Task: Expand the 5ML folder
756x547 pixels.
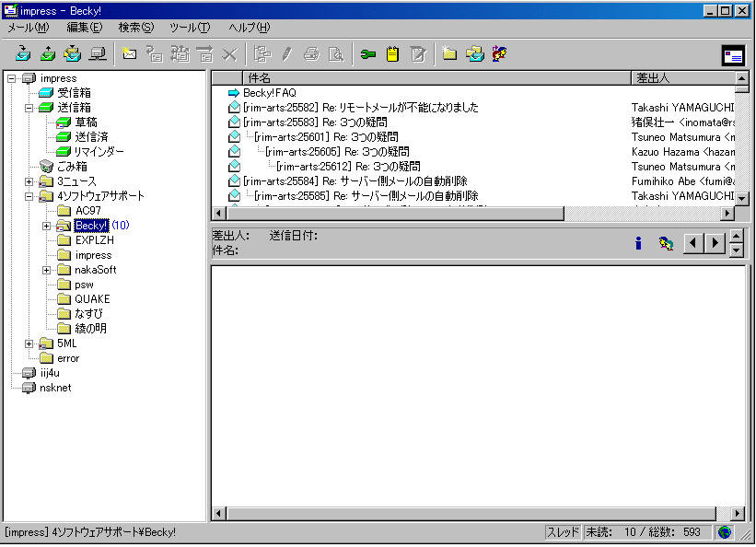Action: (x=29, y=343)
